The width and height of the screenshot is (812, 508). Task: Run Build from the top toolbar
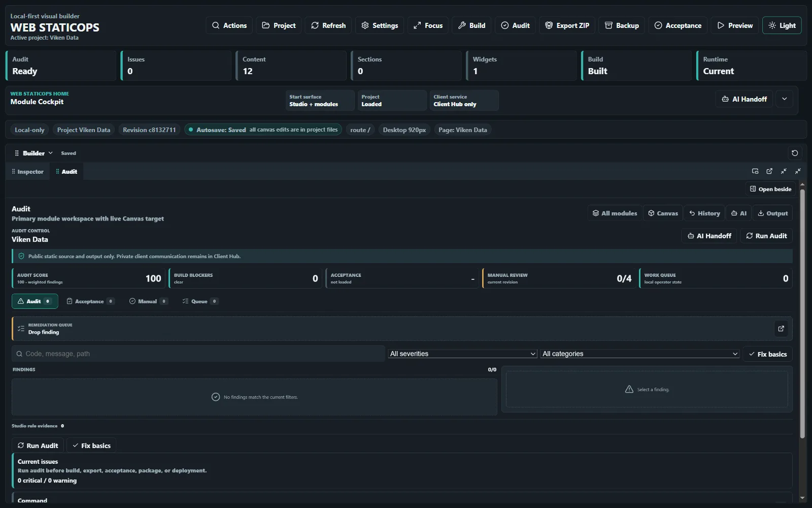coord(471,25)
